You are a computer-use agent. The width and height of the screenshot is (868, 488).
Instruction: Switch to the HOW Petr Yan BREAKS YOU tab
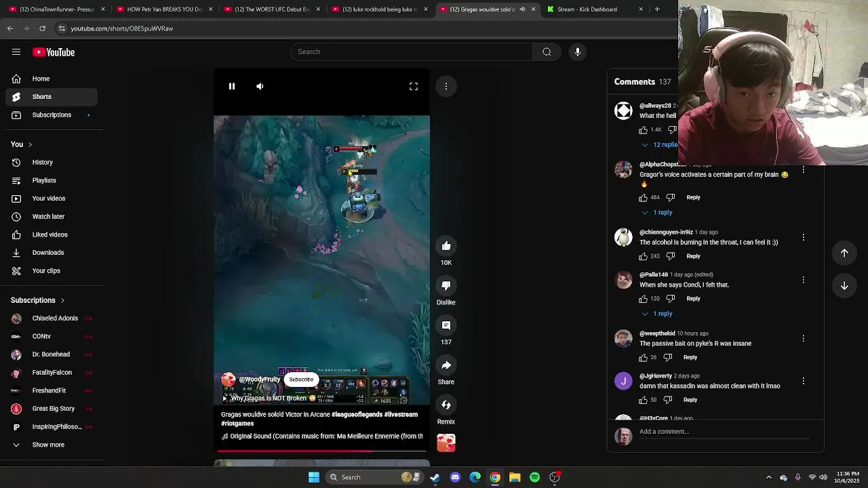click(x=163, y=9)
